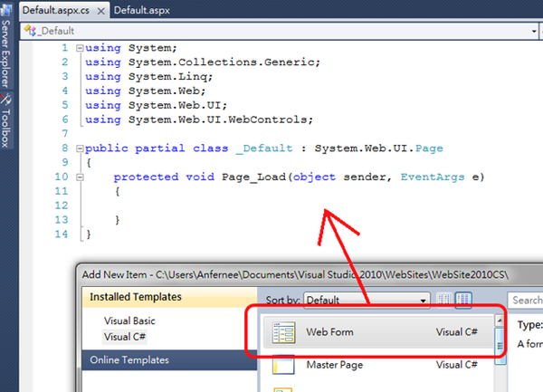The height and width of the screenshot is (392, 543).
Task: Select the Web Form template
Action: 379,332
